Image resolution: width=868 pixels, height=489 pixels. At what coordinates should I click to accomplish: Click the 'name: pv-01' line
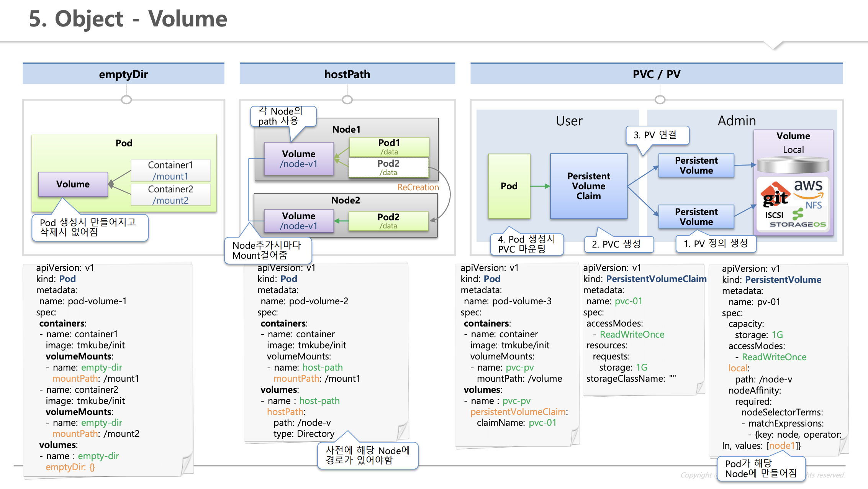(755, 302)
